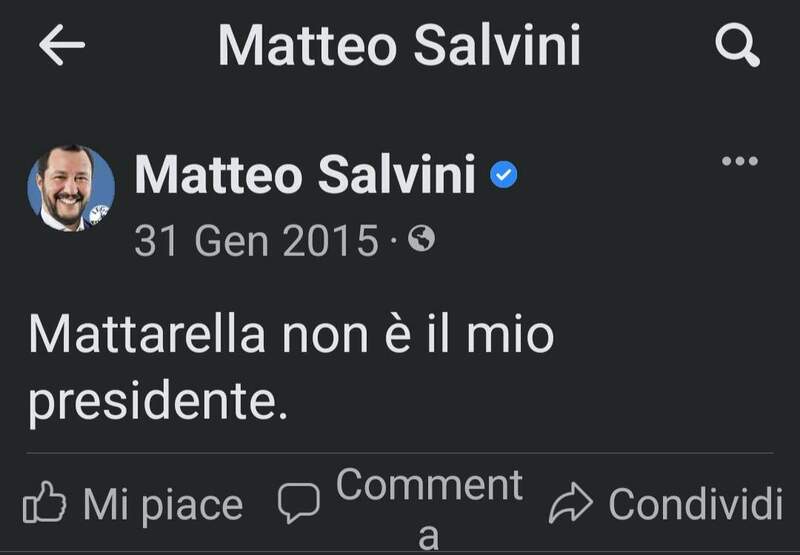This screenshot has height=555, width=800.
Task: Open Matteo Salvini's profile picture
Action: tap(70, 188)
